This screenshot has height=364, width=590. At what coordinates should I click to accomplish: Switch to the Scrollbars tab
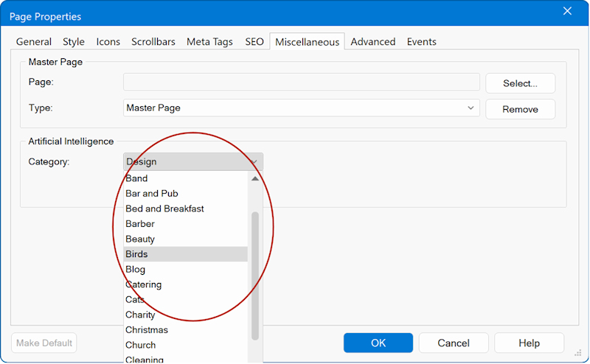pyautogui.click(x=153, y=42)
